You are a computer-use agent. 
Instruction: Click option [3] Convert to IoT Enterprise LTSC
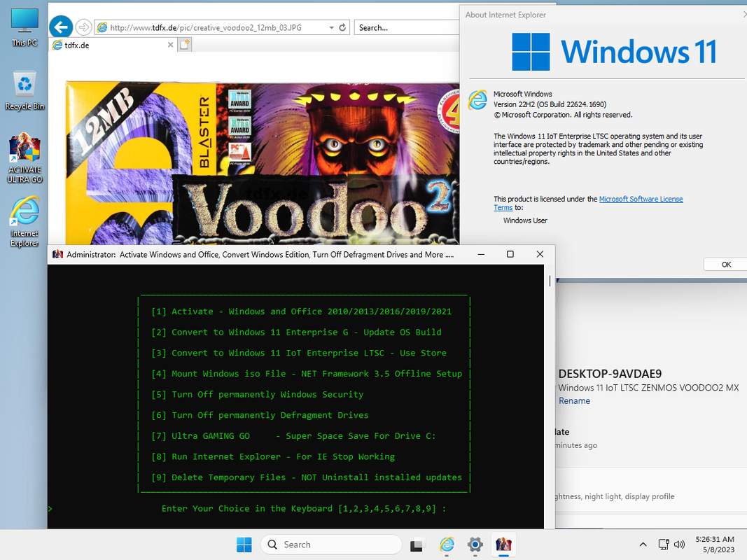299,353
